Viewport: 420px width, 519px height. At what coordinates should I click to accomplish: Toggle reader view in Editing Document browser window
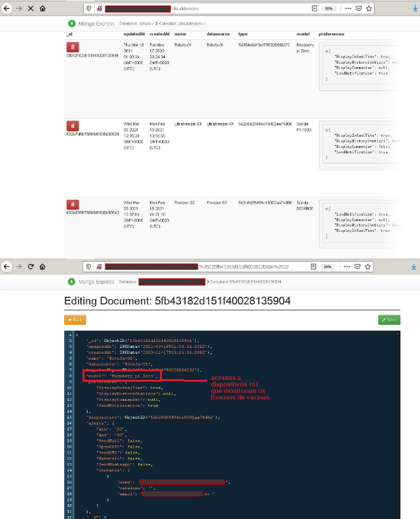(x=314, y=266)
